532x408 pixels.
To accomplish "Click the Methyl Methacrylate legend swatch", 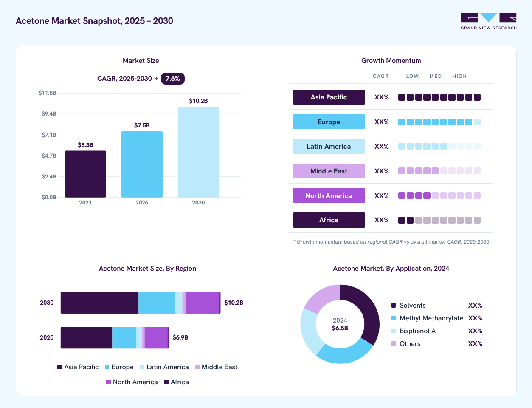I will point(394,318).
